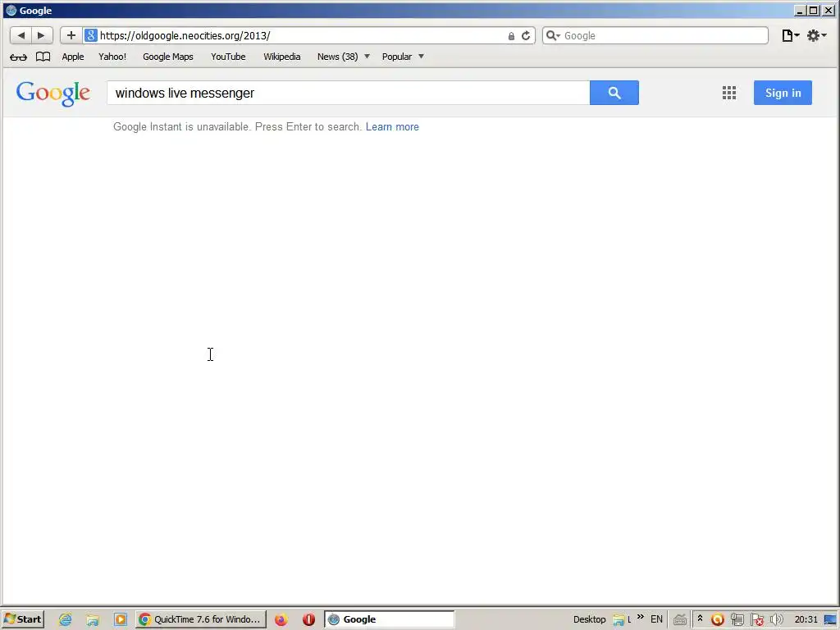Viewport: 840px width, 630px height.
Task: Open the Google apps grid
Action: pos(728,93)
